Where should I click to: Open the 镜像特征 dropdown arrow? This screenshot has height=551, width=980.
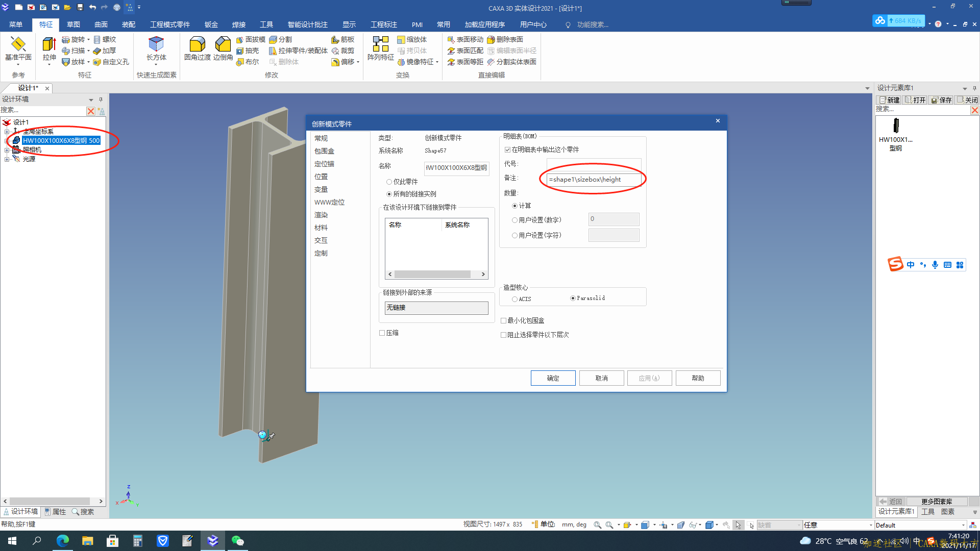437,62
